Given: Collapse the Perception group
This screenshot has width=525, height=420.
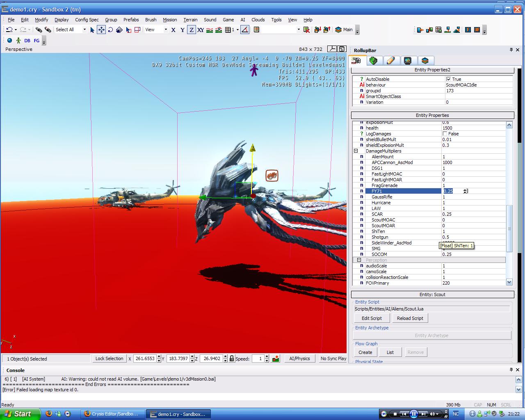Looking at the screenshot, I should click(x=359, y=260).
